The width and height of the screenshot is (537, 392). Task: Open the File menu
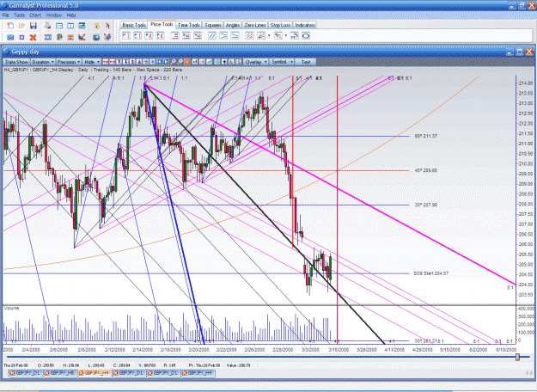click(x=5, y=15)
